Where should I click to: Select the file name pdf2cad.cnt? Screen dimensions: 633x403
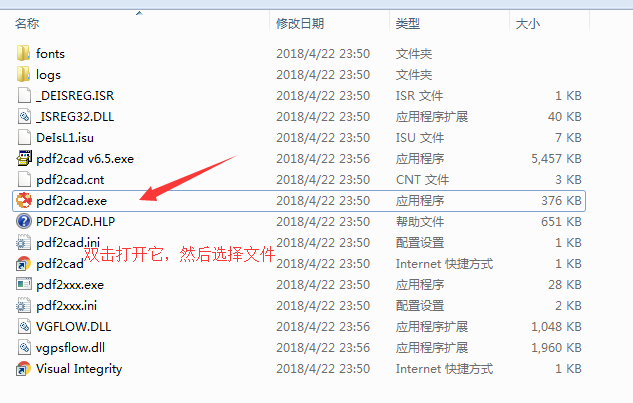[x=70, y=180]
